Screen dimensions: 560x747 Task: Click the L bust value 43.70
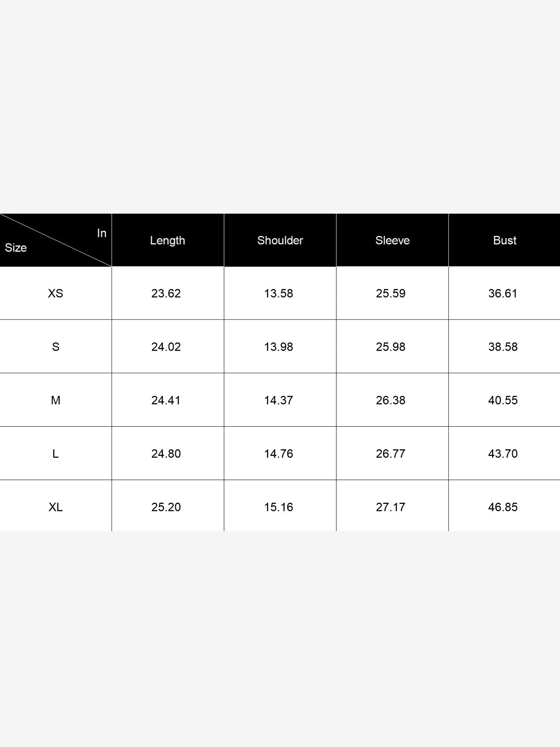point(503,454)
